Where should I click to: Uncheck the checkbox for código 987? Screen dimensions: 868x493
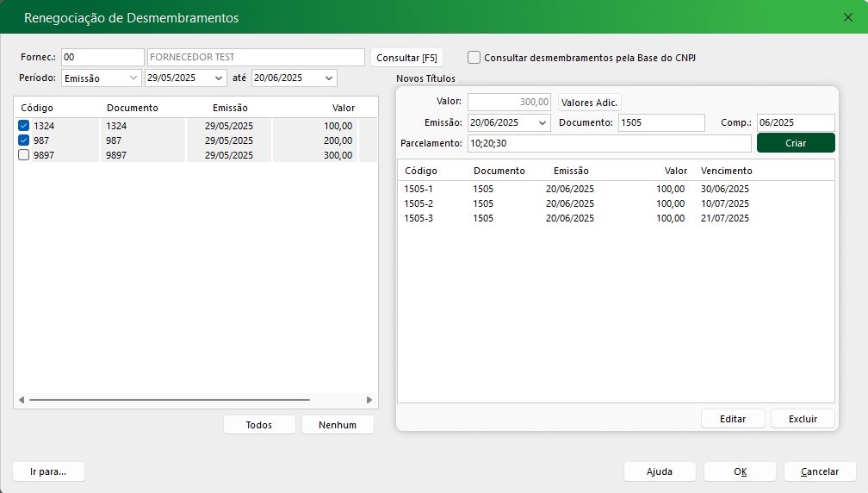coord(24,140)
